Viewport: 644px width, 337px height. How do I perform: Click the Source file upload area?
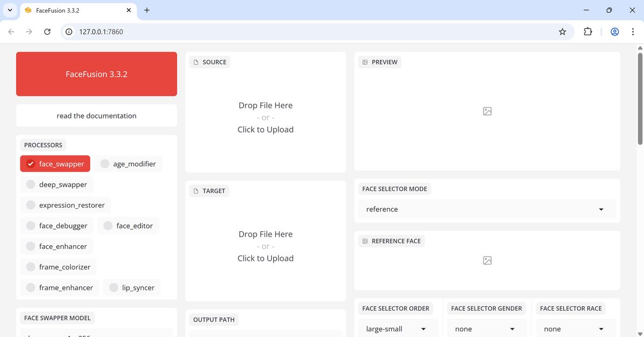(266, 118)
